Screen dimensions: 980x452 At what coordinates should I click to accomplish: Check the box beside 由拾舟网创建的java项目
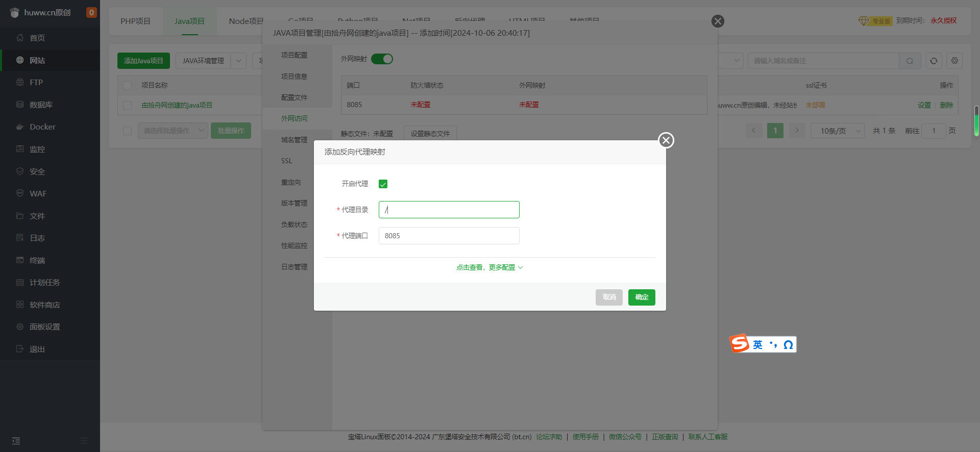[128, 105]
